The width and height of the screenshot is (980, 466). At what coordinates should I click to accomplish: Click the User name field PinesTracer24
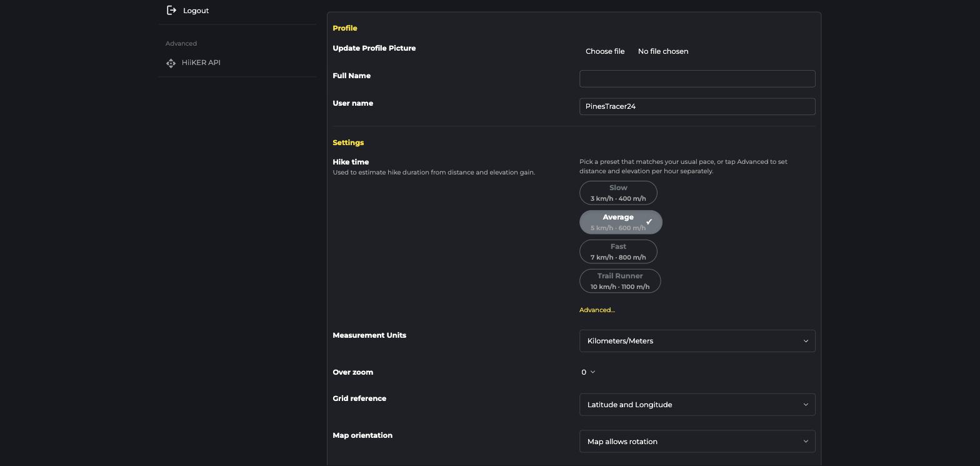click(x=697, y=106)
